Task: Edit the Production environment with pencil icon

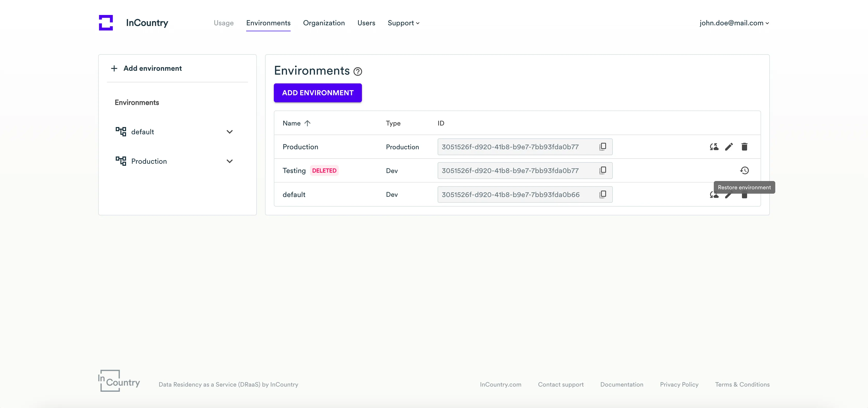Action: 729,147
